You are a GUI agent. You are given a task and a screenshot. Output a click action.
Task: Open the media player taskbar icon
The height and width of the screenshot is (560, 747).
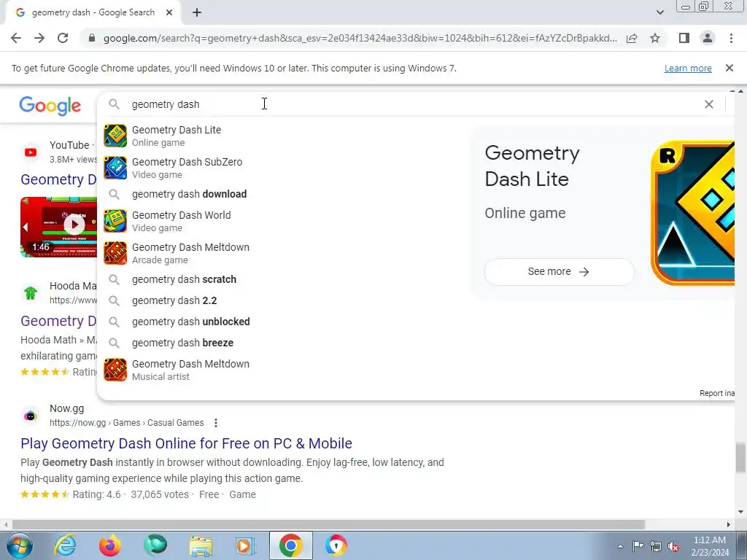245,545
